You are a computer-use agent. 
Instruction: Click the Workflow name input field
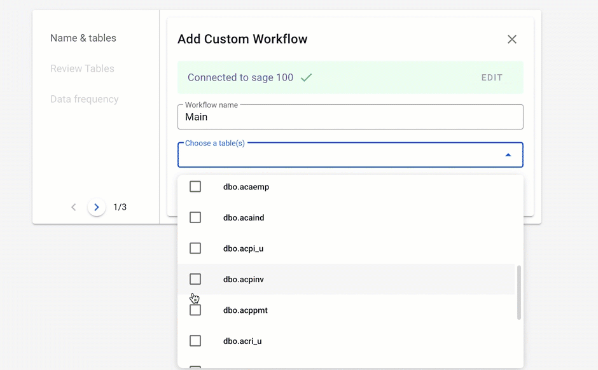tap(350, 117)
